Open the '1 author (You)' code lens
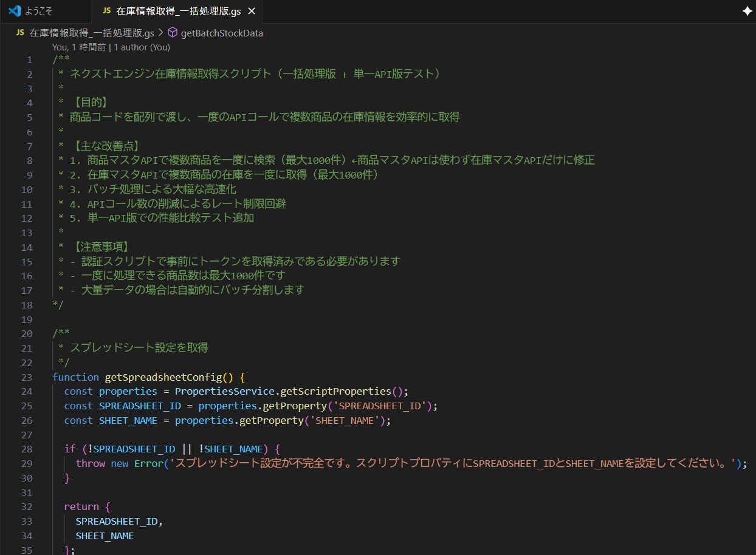This screenshot has height=555, width=756. pos(142,47)
